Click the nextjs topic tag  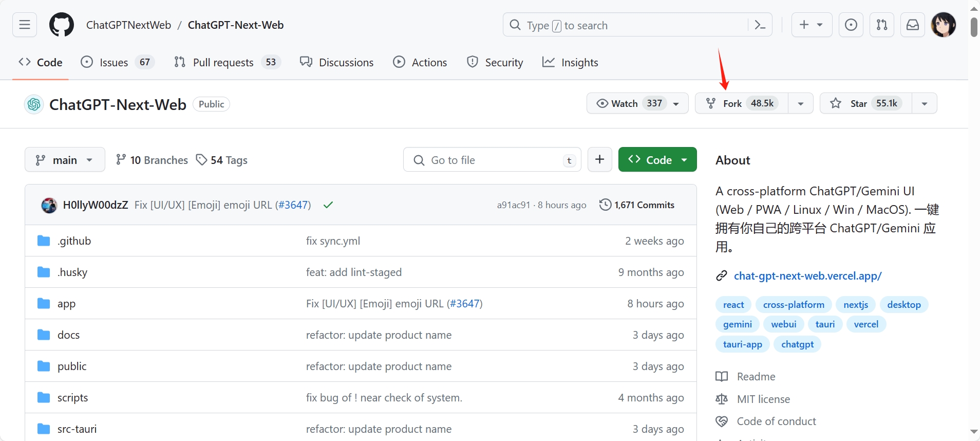(856, 304)
